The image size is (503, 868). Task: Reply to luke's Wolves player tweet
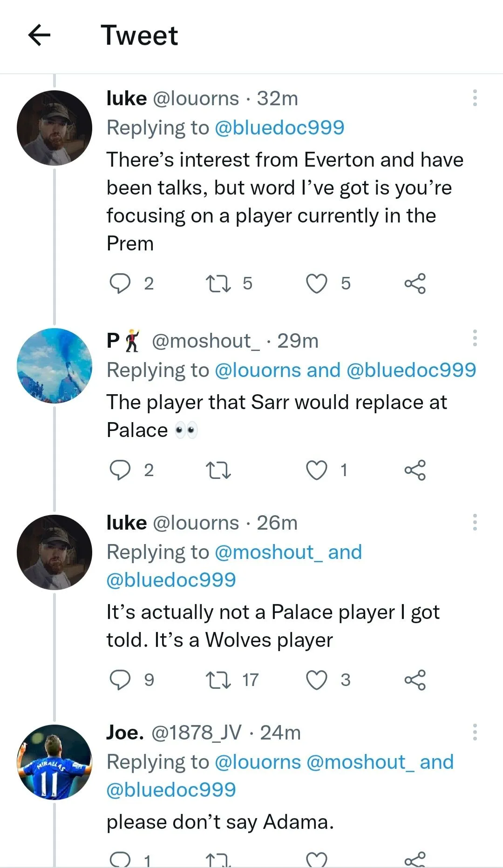tap(120, 680)
